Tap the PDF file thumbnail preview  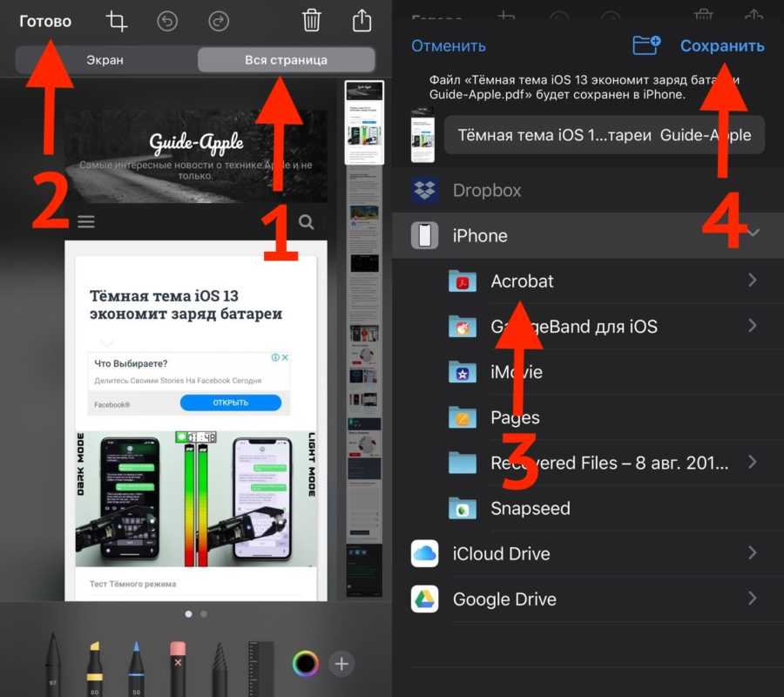point(422,136)
